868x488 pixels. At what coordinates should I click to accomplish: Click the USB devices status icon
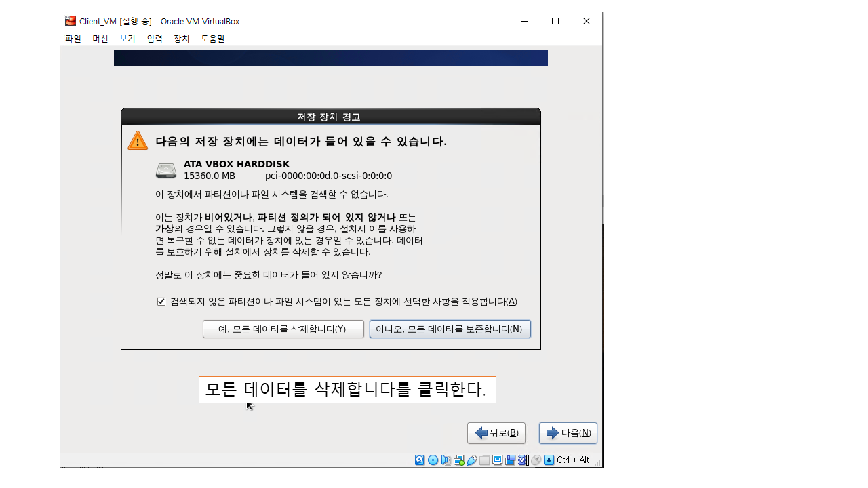click(472, 460)
